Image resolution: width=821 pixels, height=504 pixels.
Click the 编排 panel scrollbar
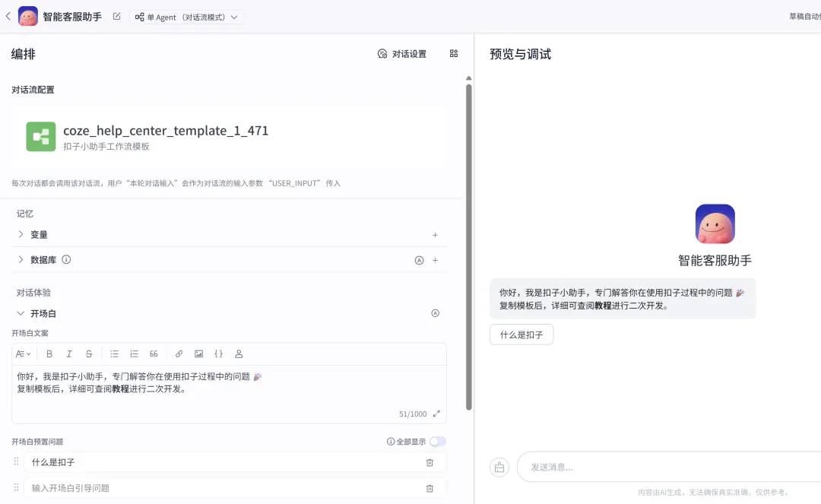click(469, 247)
